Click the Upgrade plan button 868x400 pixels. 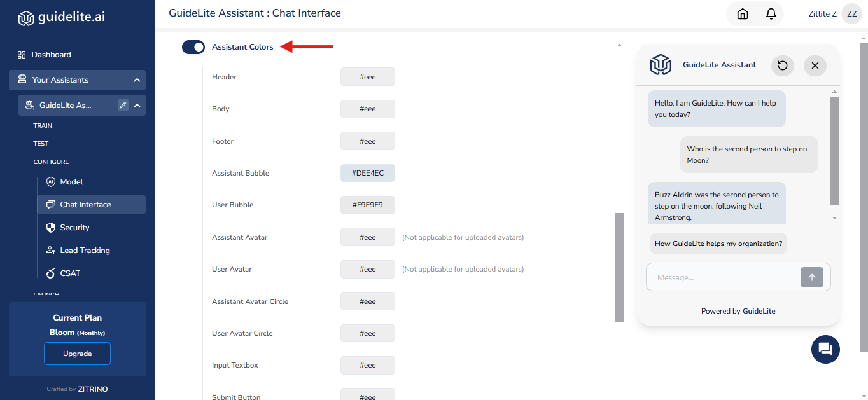pyautogui.click(x=77, y=354)
